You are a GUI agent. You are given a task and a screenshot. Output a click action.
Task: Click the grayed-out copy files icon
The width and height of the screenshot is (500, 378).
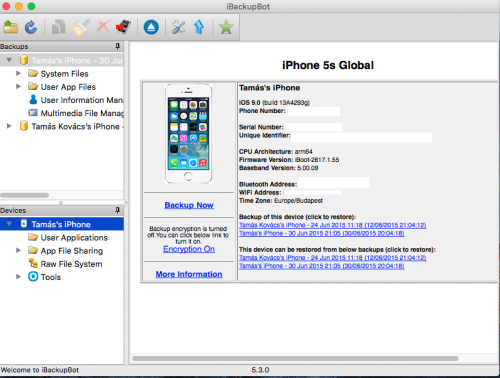58,27
